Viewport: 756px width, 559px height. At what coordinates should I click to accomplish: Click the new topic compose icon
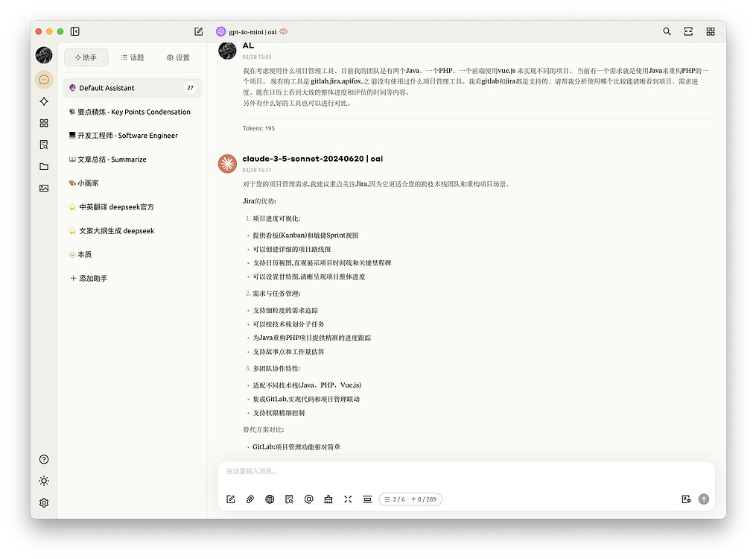coord(198,31)
